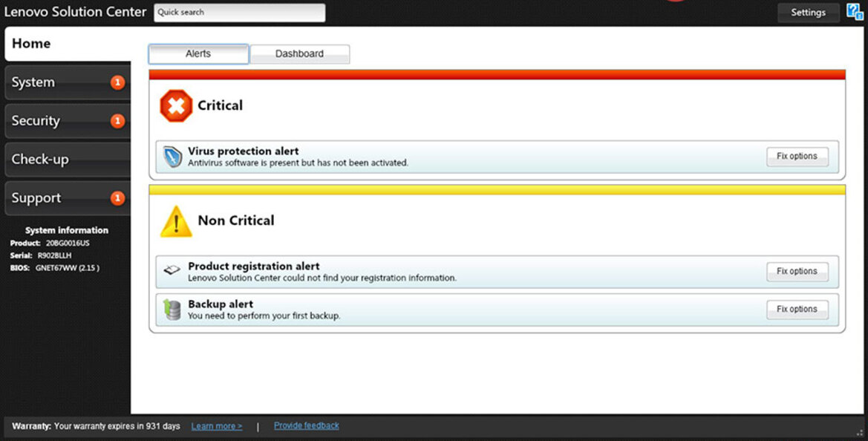
Task: Go to the Home section
Action: 68,44
